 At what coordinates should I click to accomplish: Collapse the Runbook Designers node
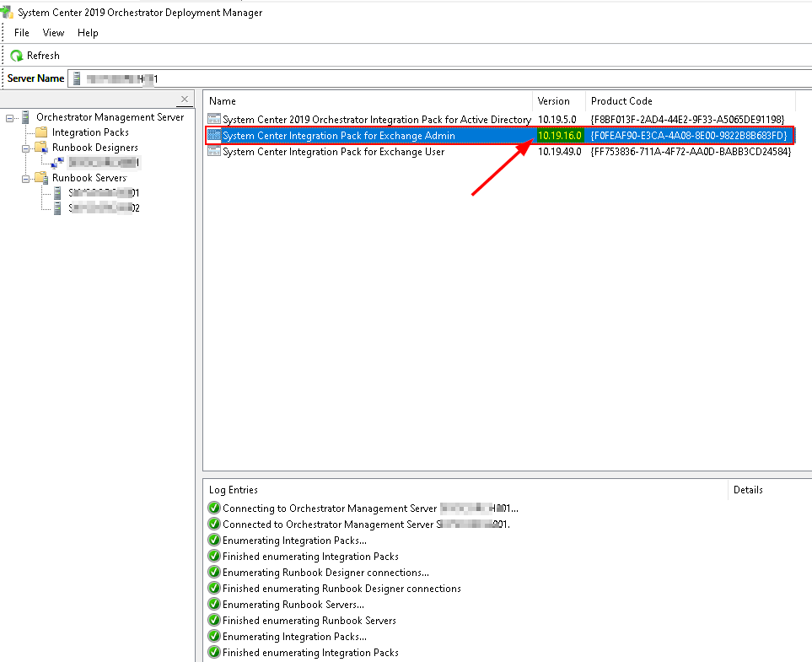[x=25, y=148]
